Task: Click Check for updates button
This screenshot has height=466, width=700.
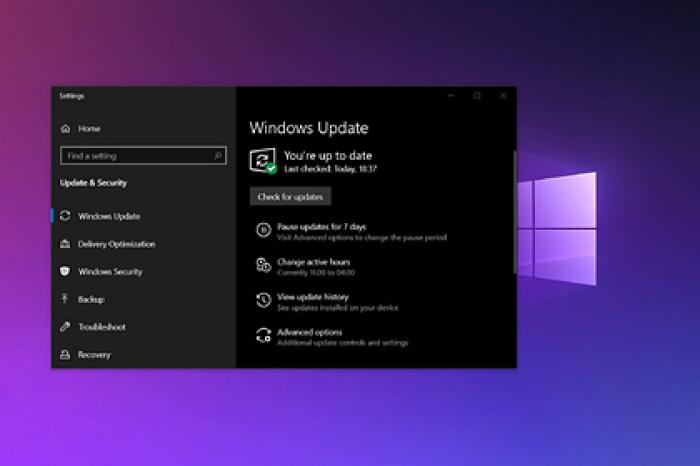Action: point(290,196)
